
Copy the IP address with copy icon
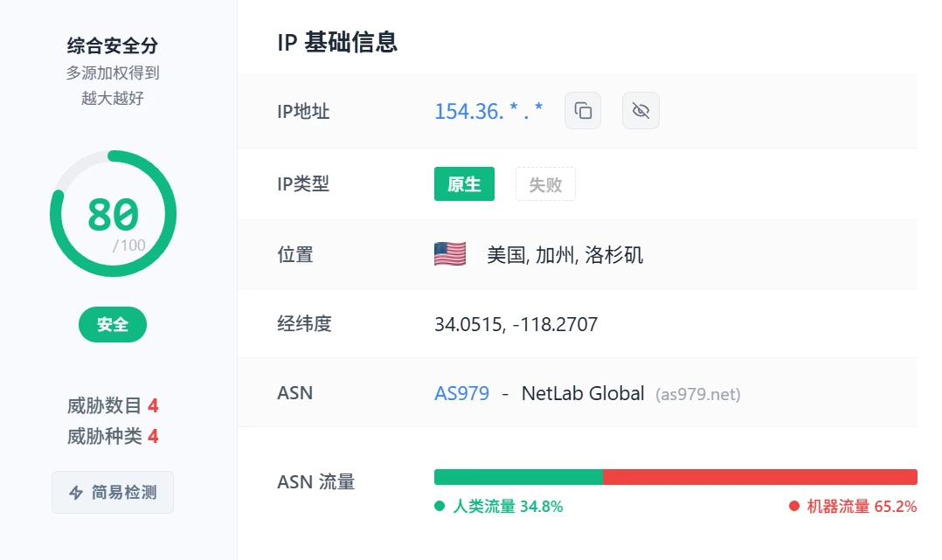[x=583, y=111]
